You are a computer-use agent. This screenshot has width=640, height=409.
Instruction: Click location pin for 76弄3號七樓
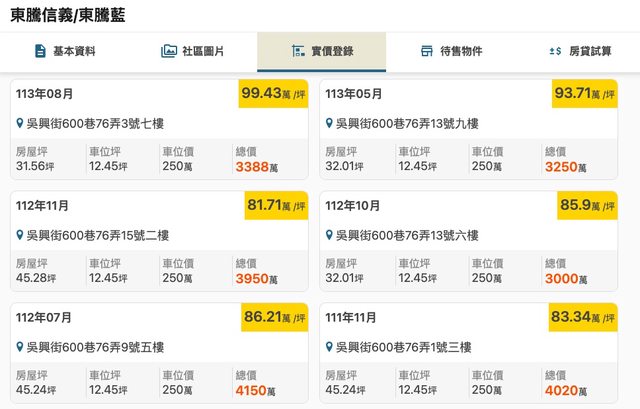pyautogui.click(x=20, y=124)
